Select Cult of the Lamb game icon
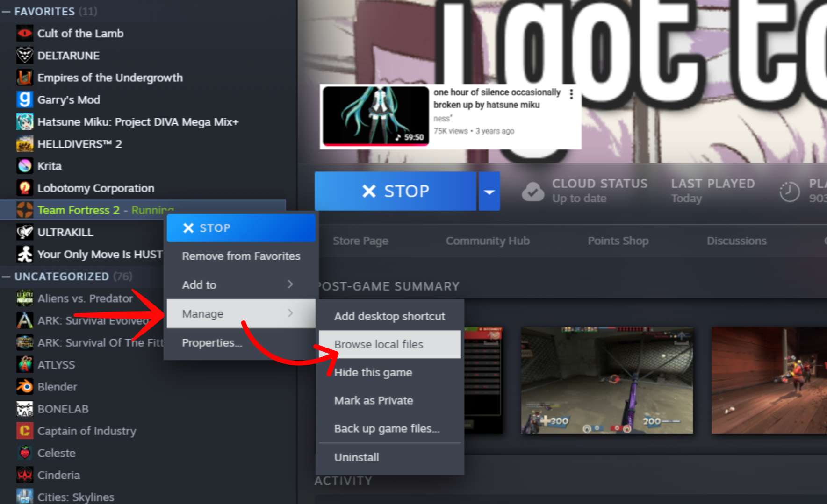The image size is (827, 504). point(25,33)
